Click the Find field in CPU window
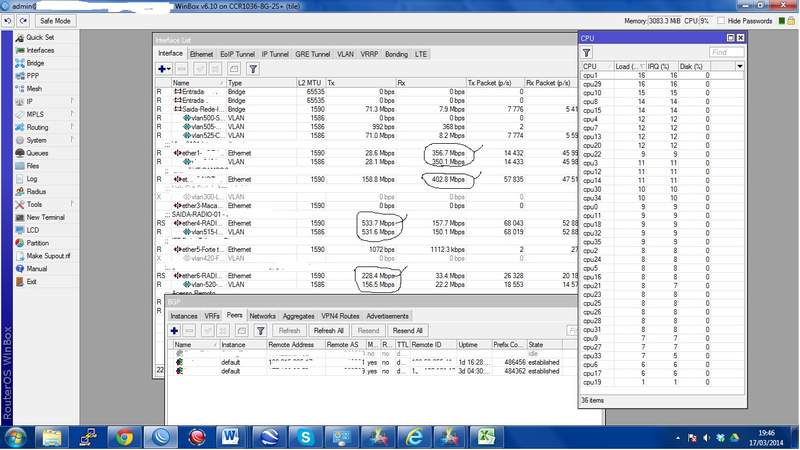 [x=727, y=52]
